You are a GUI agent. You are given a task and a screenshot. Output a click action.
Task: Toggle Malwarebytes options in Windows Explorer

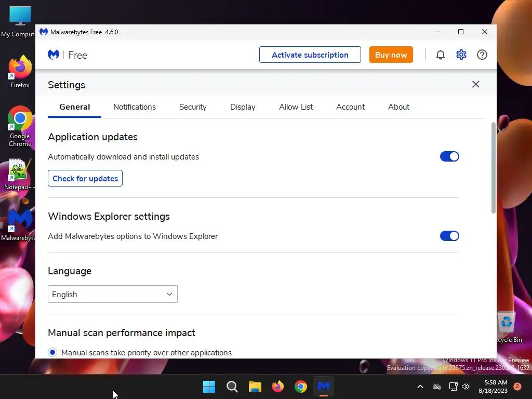(449, 236)
